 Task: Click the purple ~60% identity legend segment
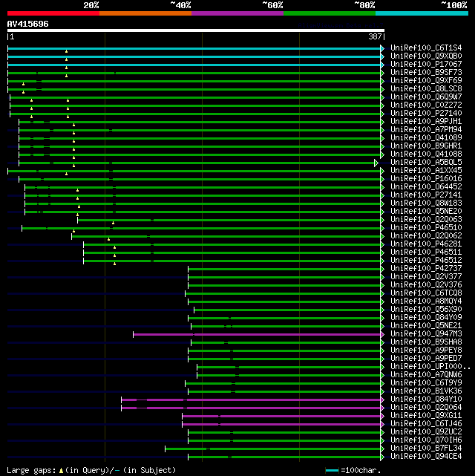[237, 13]
